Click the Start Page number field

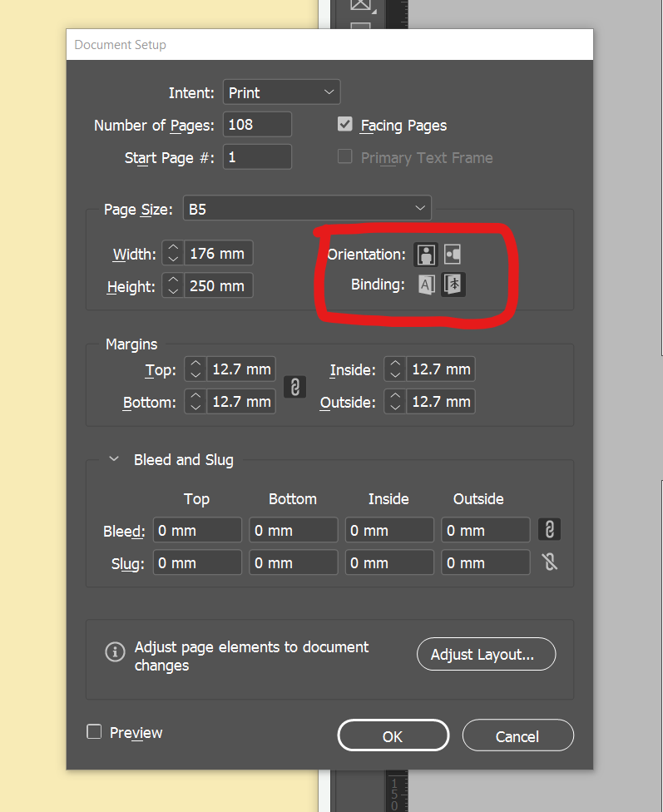coord(257,157)
